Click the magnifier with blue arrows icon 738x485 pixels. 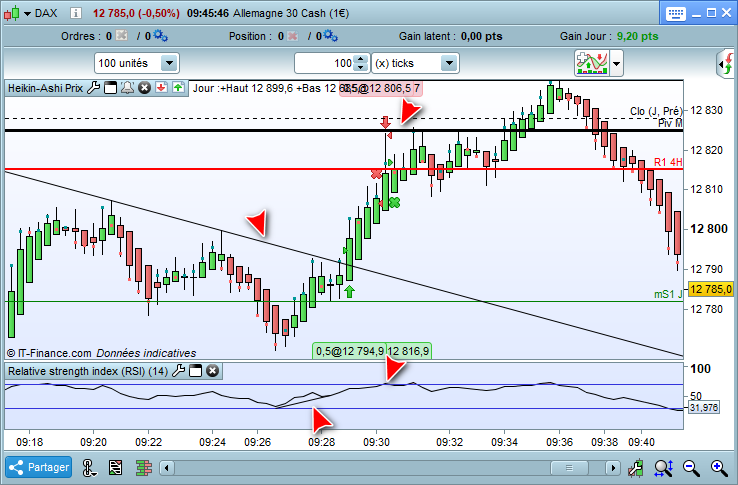click(664, 468)
